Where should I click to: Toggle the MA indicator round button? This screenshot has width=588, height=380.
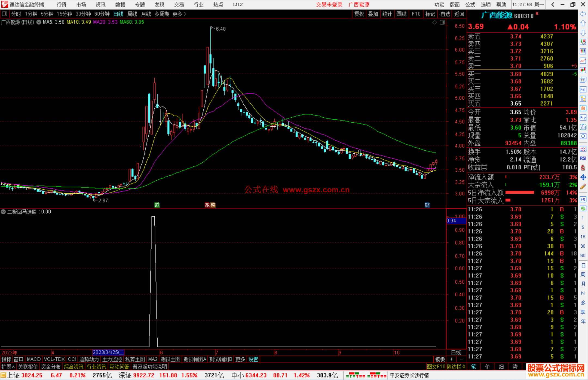pos(39,22)
